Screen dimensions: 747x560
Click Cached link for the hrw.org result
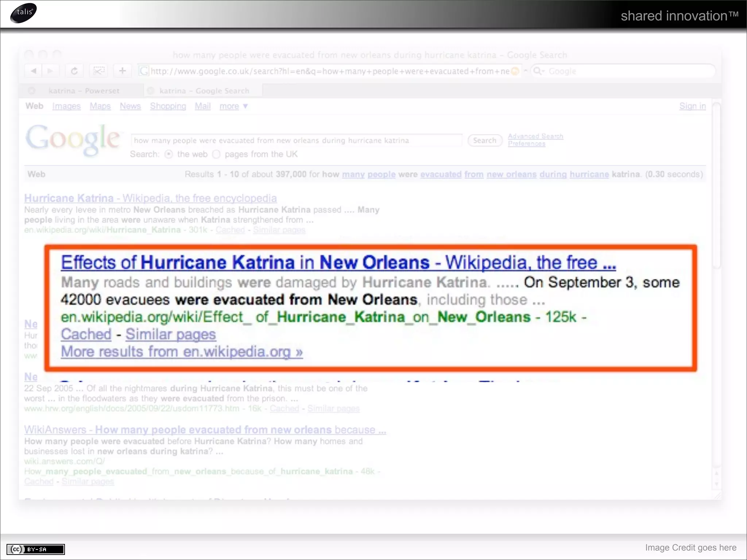[x=285, y=409]
